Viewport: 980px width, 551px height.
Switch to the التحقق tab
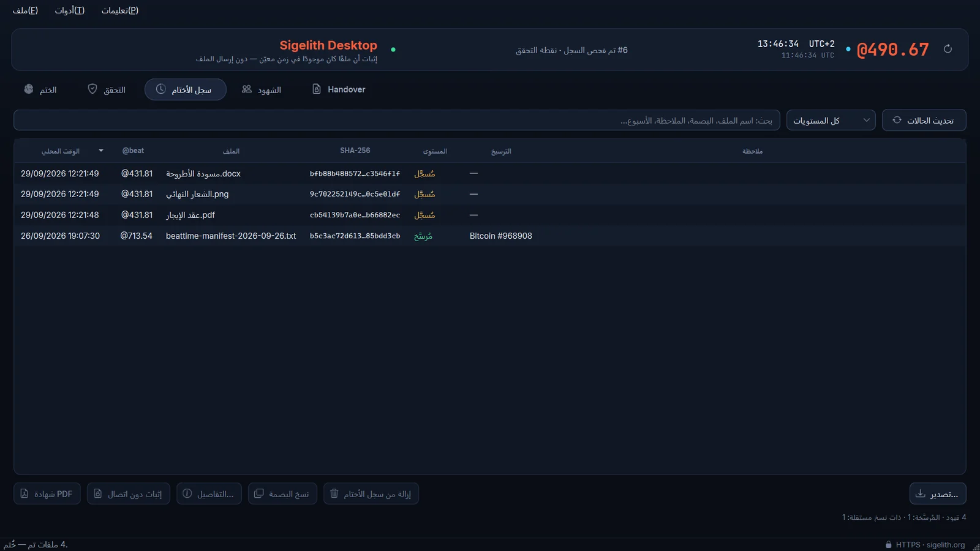(107, 89)
